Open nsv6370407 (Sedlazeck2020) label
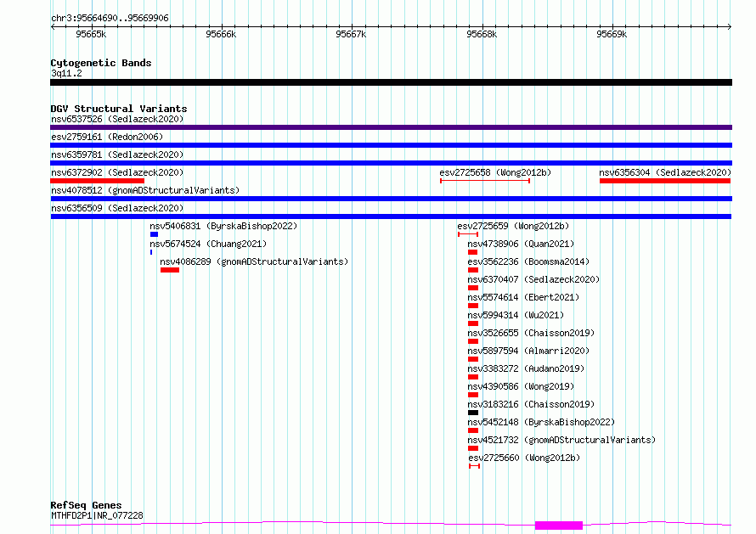Image resolution: width=756 pixels, height=534 pixels. click(533, 279)
